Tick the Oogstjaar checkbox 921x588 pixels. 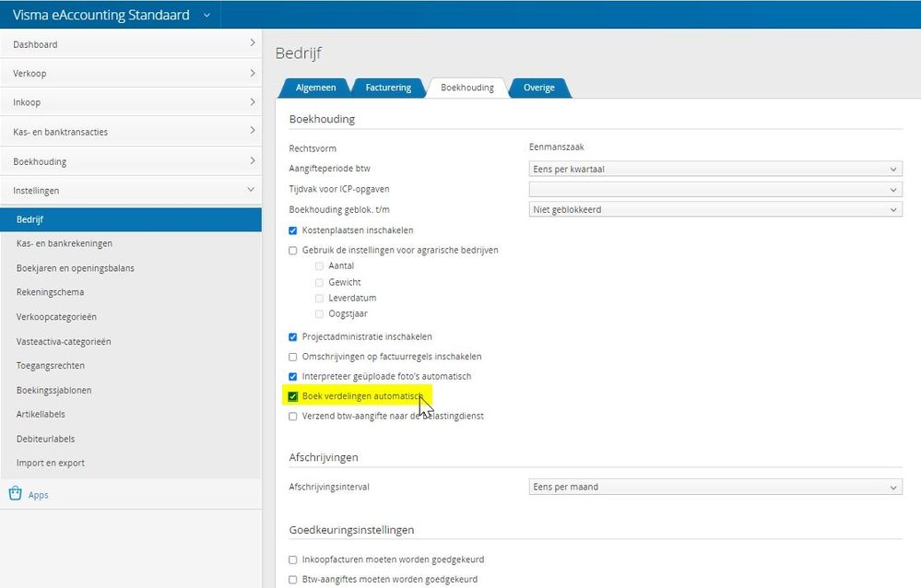coord(319,314)
